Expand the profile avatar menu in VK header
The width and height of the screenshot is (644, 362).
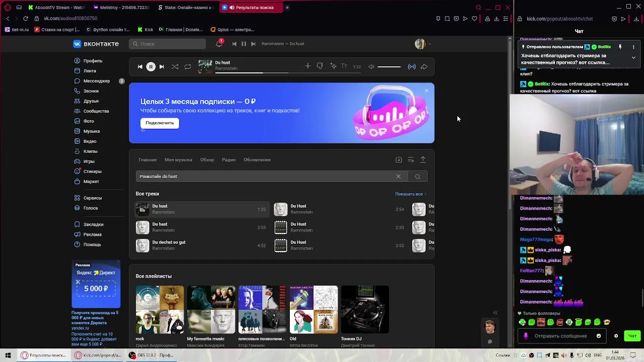coord(422,44)
